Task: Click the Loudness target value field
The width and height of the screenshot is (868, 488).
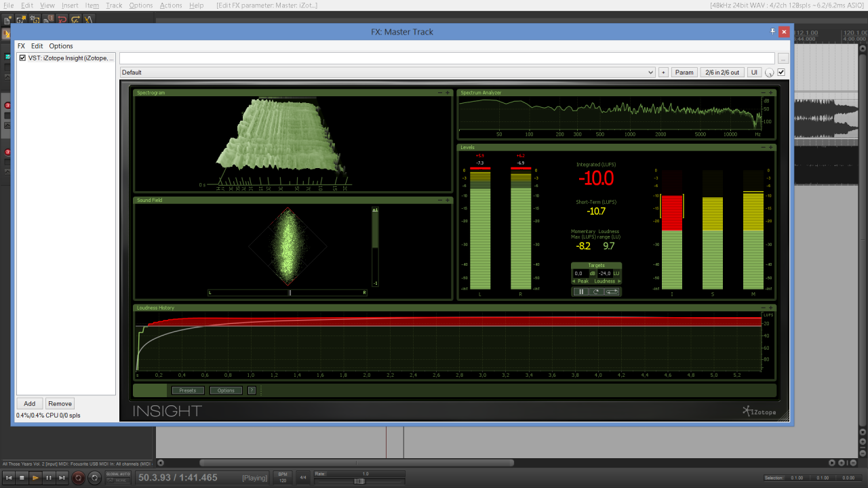Action: click(x=605, y=273)
